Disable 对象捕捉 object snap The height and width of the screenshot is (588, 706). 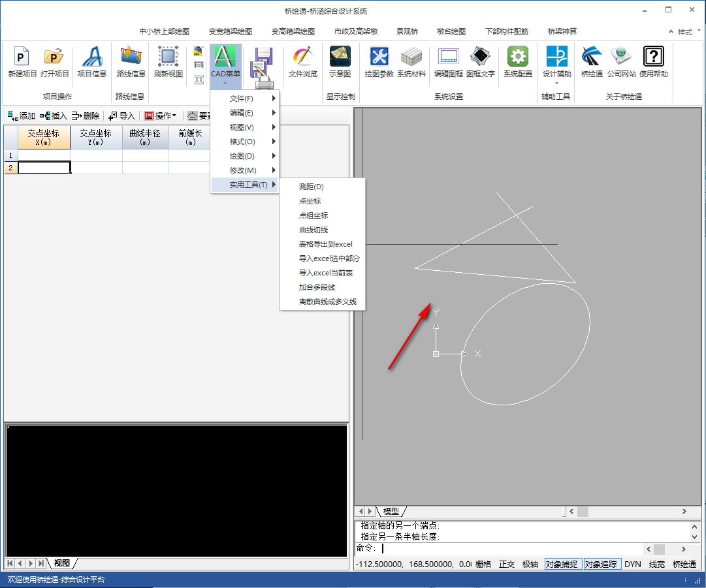click(x=562, y=564)
